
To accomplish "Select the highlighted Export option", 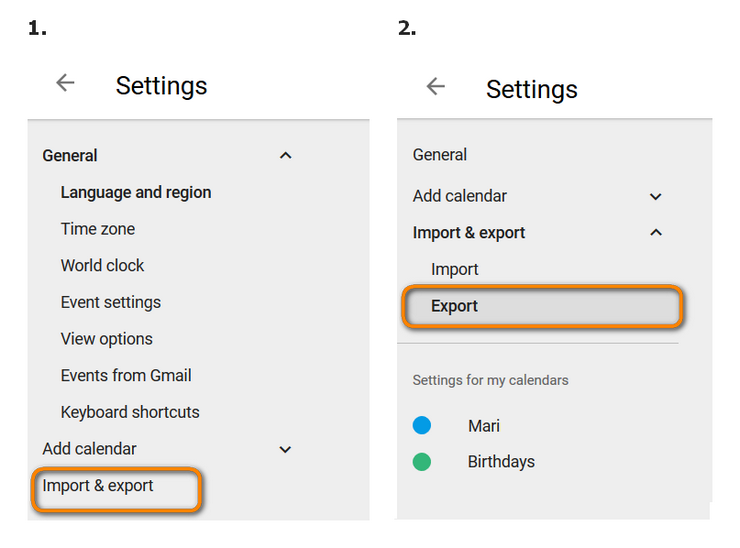I will pos(455,306).
